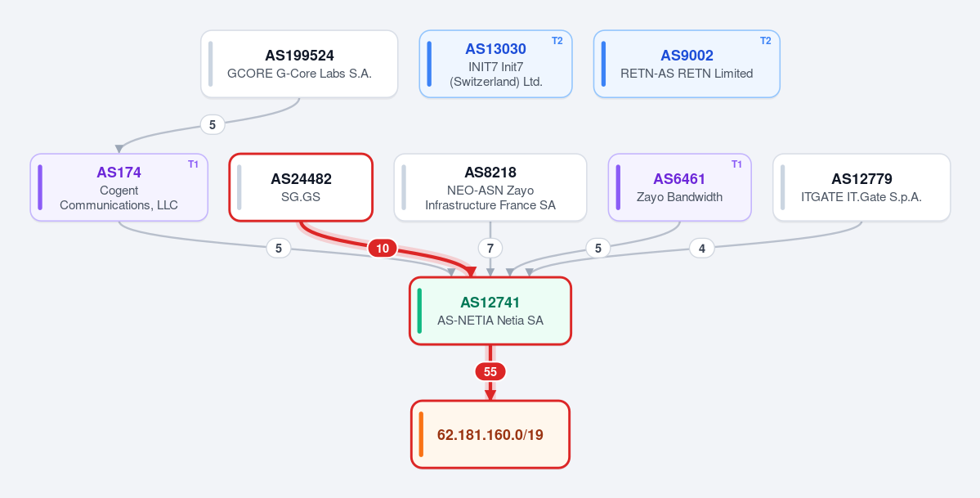
Task: Select the AS9002 RETN Limited node
Action: coord(687,64)
